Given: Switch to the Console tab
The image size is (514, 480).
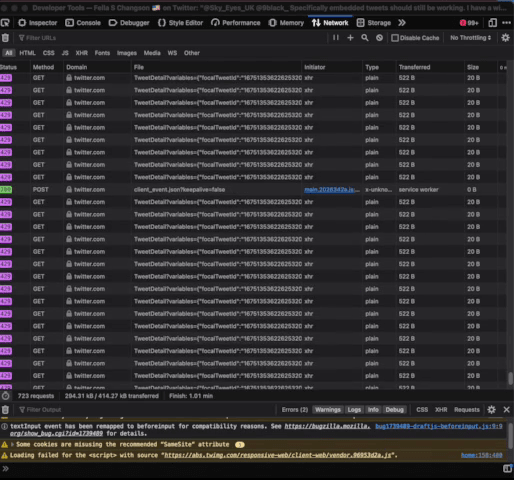Looking at the screenshot, I should (83, 23).
